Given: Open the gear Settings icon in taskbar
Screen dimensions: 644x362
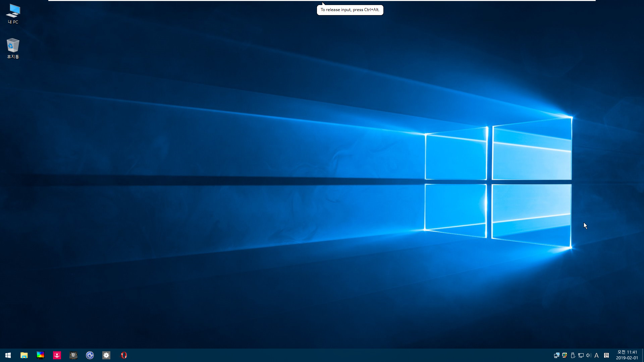Looking at the screenshot, I should pyautogui.click(x=106, y=355).
